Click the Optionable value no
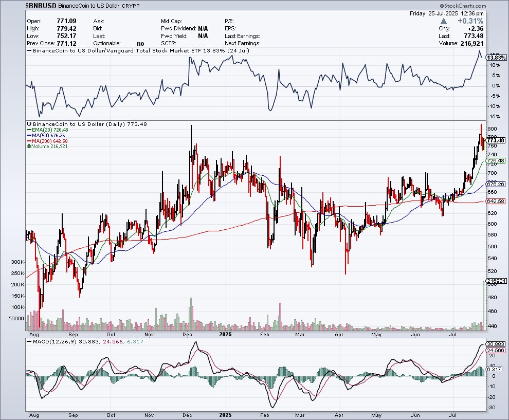The width and height of the screenshot is (509, 420). click(140, 44)
